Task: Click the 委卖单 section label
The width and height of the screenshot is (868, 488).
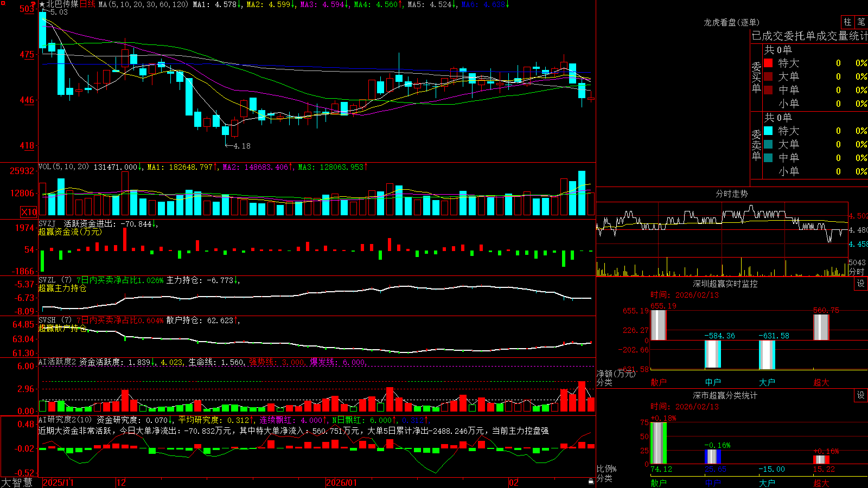Action: point(756,145)
